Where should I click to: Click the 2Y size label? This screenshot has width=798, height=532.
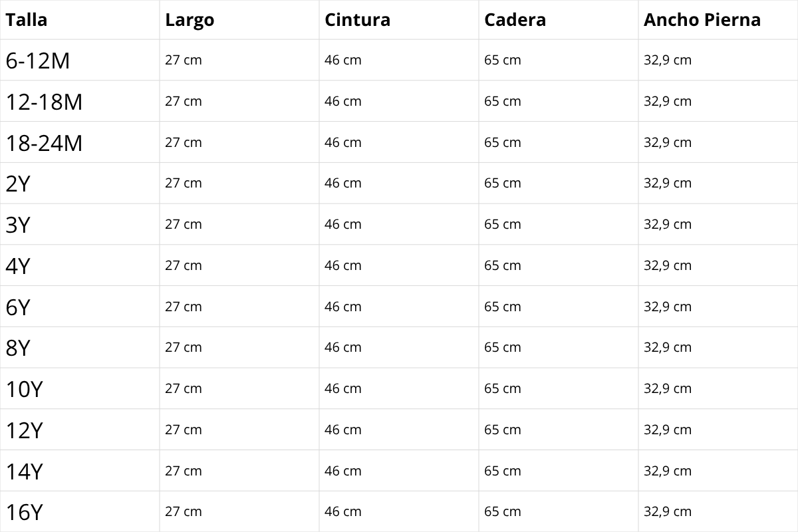coord(18,184)
